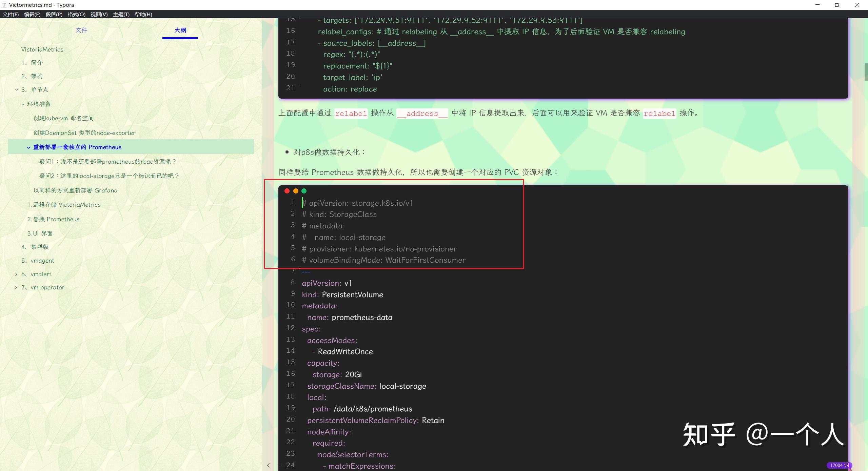This screenshot has width=868, height=471.
Task: Click the replacement: "${1}" code line
Action: click(x=357, y=66)
